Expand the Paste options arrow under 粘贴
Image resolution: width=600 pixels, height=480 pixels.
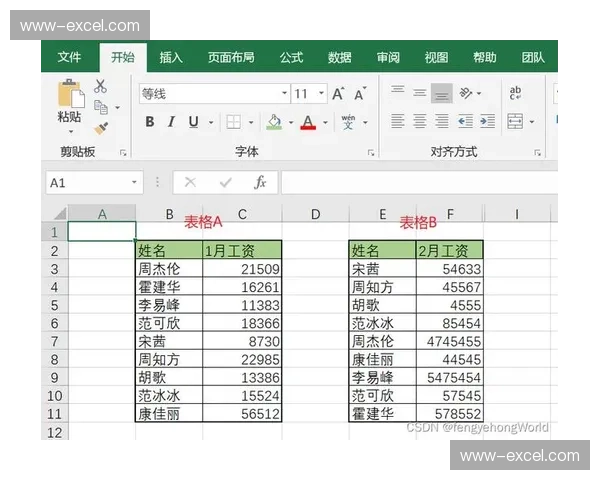(x=71, y=132)
